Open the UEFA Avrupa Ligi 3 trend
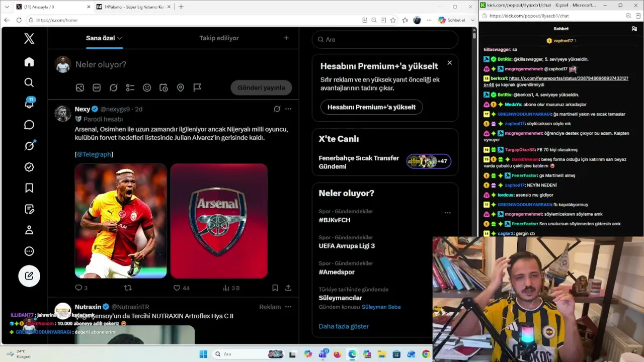Viewport: 644px width, 362px height. click(347, 246)
